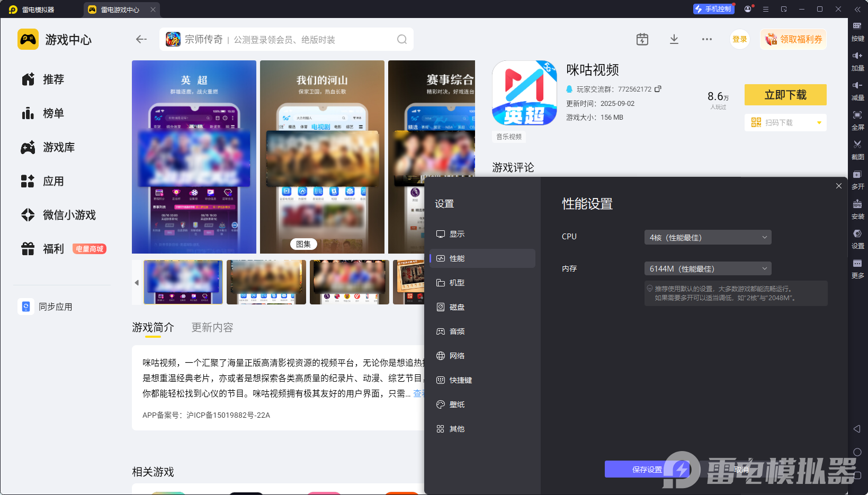
Task: Click the search magnifier icon
Action: [x=402, y=39]
